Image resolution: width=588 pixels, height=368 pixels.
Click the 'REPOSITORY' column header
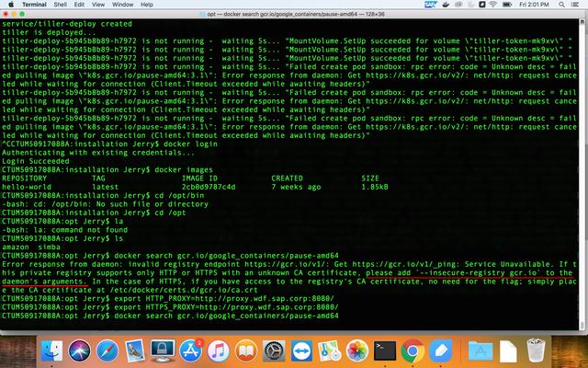click(25, 178)
